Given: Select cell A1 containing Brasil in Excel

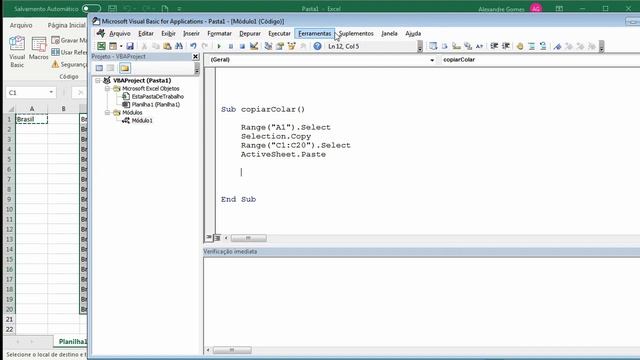Looking at the screenshot, I should [31, 119].
